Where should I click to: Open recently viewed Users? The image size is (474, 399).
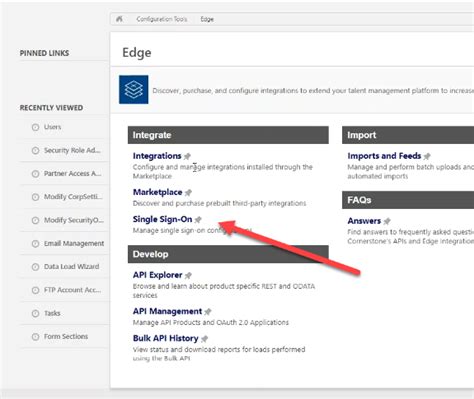(52, 127)
